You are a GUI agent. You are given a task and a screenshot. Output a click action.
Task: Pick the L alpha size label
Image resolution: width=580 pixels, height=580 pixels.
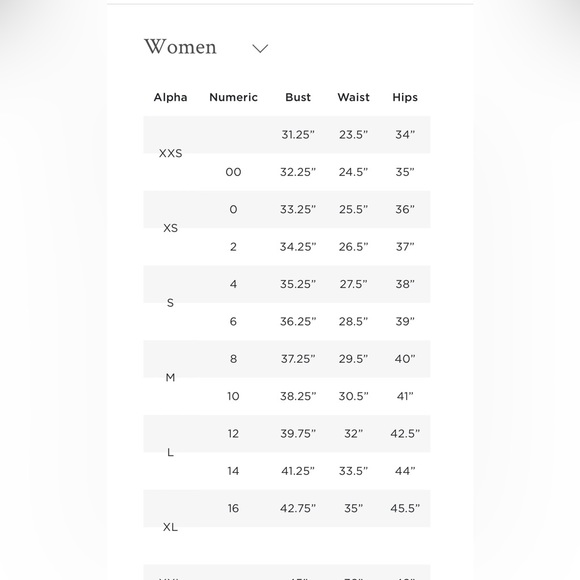(170, 452)
